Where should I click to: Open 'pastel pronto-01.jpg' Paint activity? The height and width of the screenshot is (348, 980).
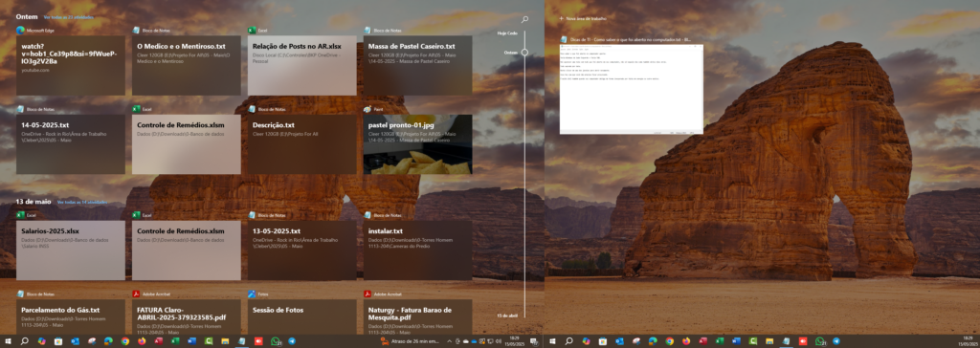click(417, 144)
